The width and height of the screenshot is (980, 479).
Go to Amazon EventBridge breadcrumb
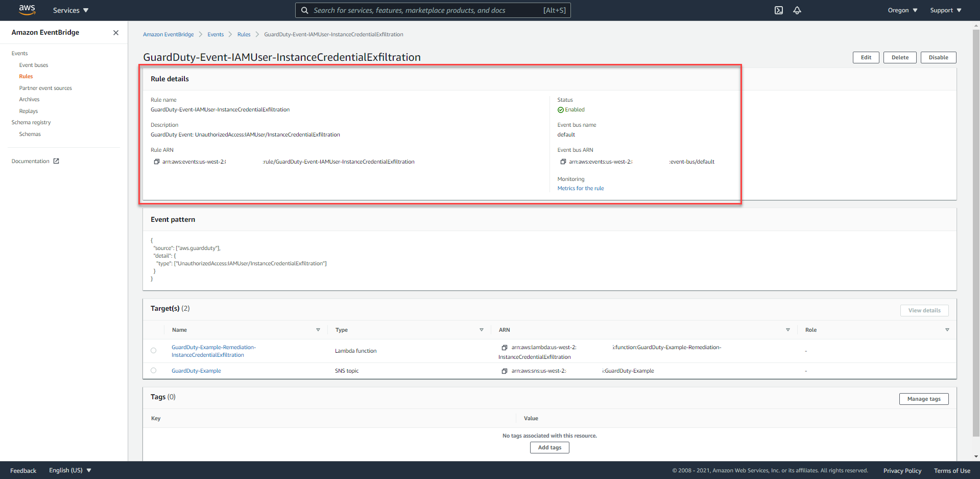point(168,35)
